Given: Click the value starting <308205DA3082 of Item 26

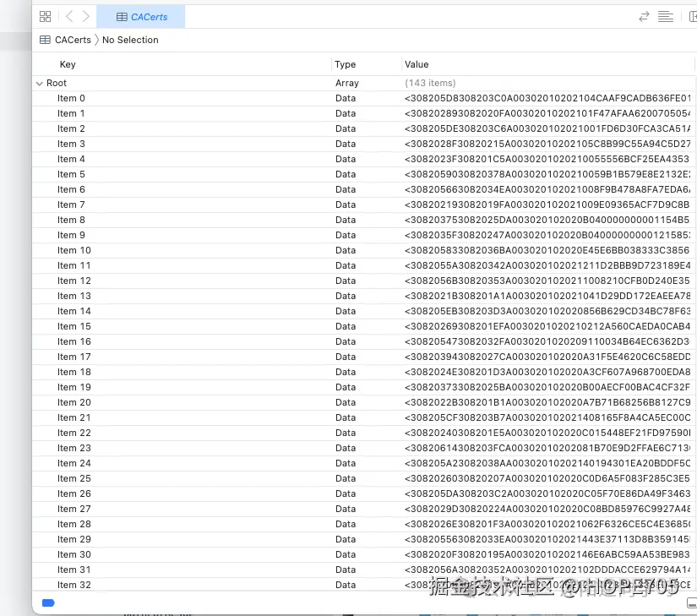Looking at the screenshot, I should 547,493.
